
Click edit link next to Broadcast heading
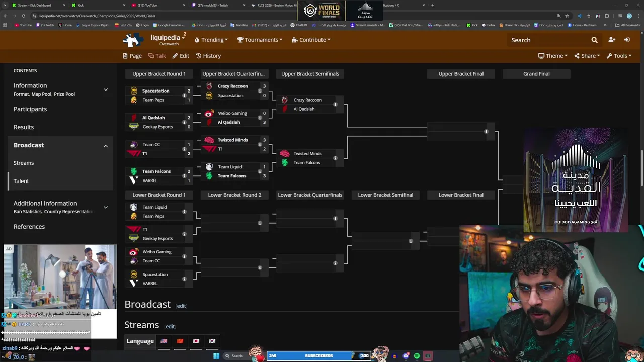point(181,306)
